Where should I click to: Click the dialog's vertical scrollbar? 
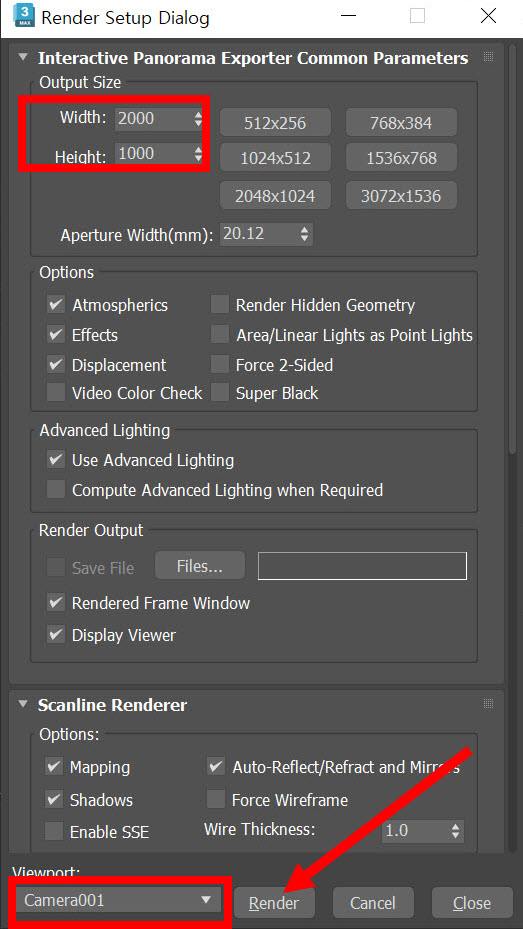514,249
